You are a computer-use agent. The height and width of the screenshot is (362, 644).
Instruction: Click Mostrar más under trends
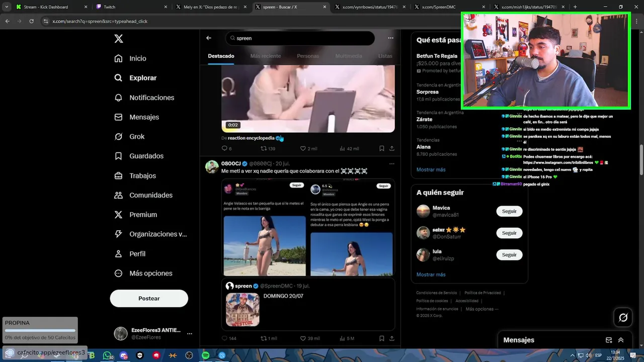[431, 169]
